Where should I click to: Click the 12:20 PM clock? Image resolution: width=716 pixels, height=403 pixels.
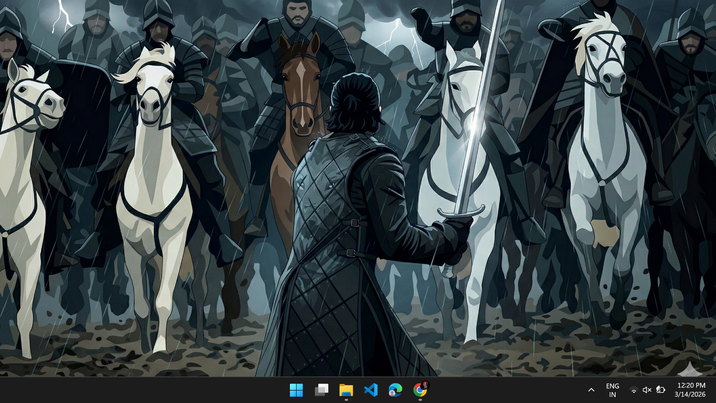coord(691,385)
